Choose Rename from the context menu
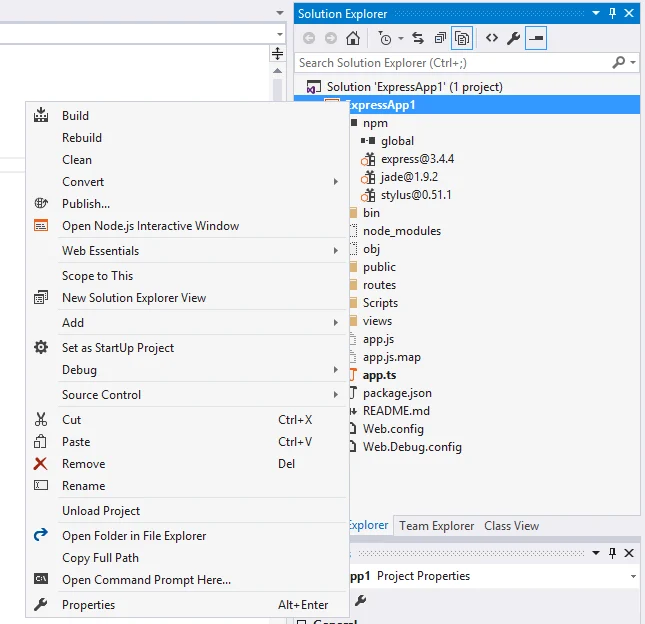Viewport: 645px width, 624px height. (187, 486)
